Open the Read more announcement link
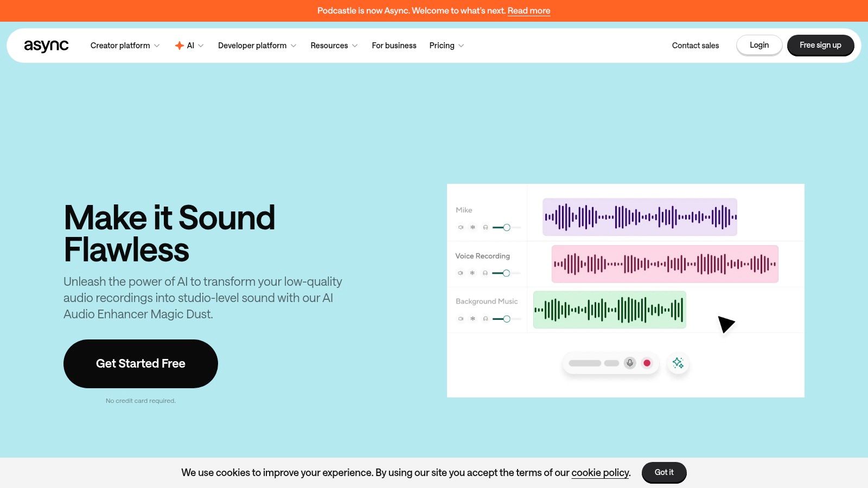The image size is (868, 488). tap(529, 10)
